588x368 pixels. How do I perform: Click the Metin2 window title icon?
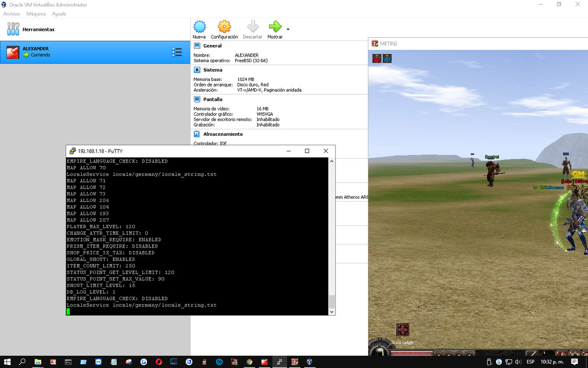point(374,44)
